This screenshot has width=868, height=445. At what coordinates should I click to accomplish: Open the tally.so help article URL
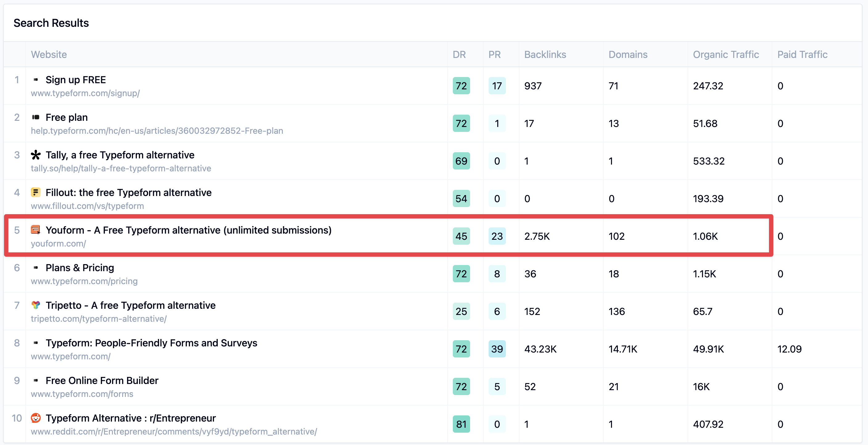pyautogui.click(x=121, y=168)
